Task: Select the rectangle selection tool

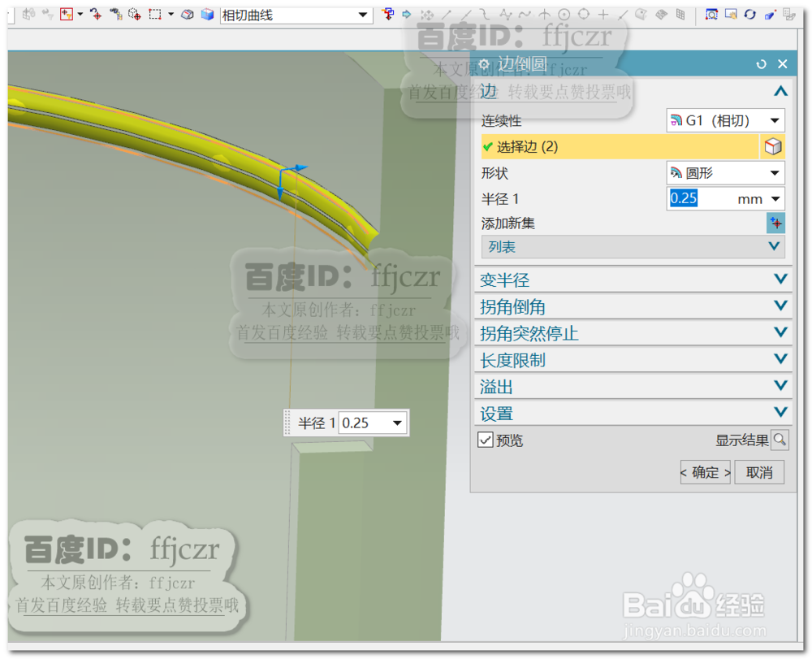Action: (x=155, y=14)
